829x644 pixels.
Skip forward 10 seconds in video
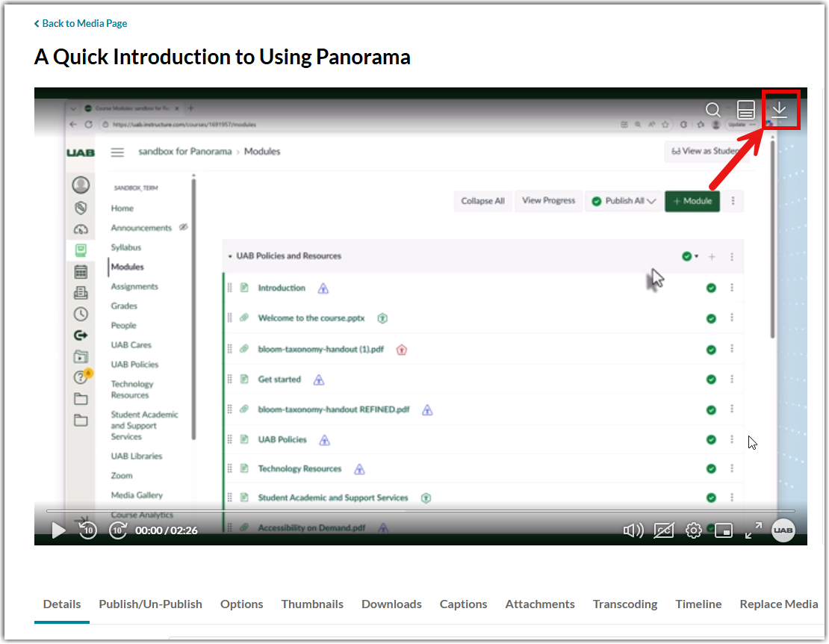[x=118, y=530]
